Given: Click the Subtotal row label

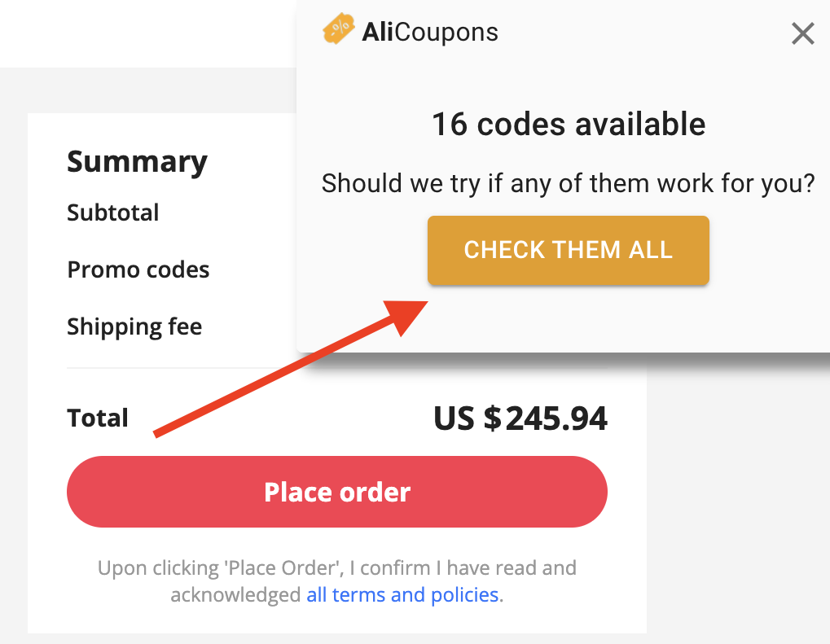Looking at the screenshot, I should coord(112,212).
